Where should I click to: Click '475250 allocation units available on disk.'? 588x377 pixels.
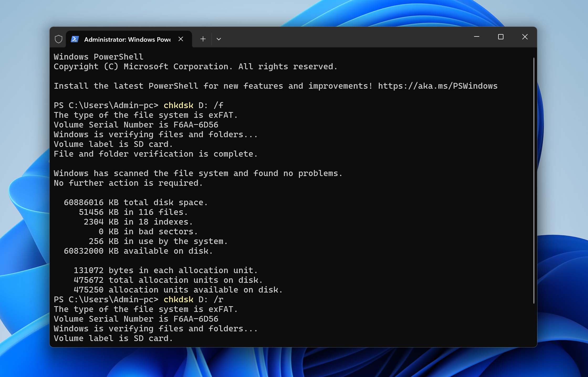tap(178, 290)
